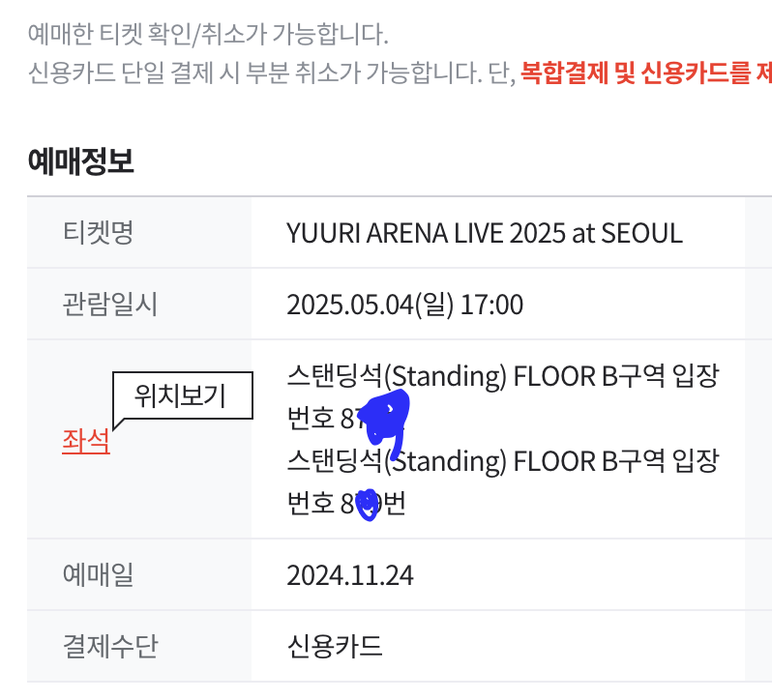Viewport: 772px width, 700px height.
Task: Select the 예매정보 section heading
Action: point(80,160)
